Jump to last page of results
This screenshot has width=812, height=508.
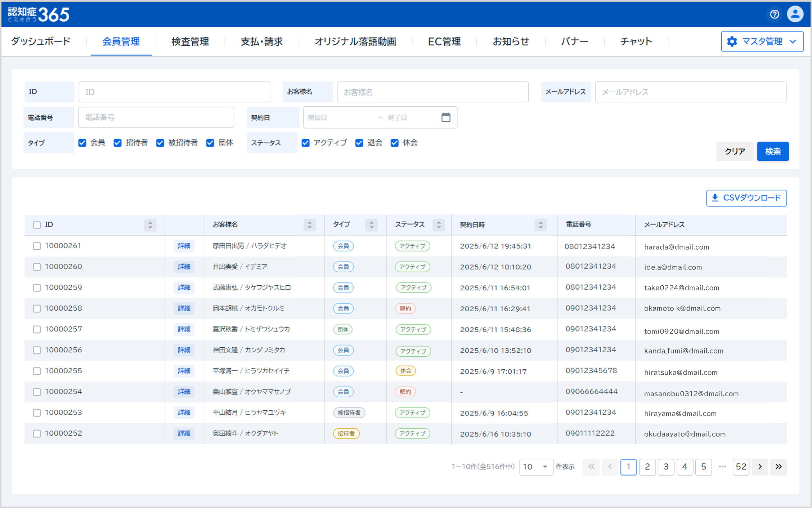[x=779, y=467]
